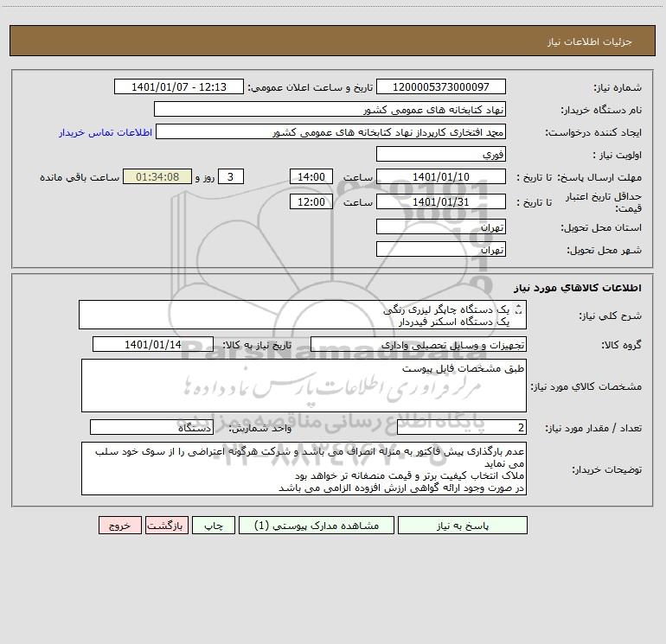The width and height of the screenshot is (666, 644).
Task: Click goods group field 'تجهیزات و وسایل تحصیلی واداری'
Action: click(419, 344)
